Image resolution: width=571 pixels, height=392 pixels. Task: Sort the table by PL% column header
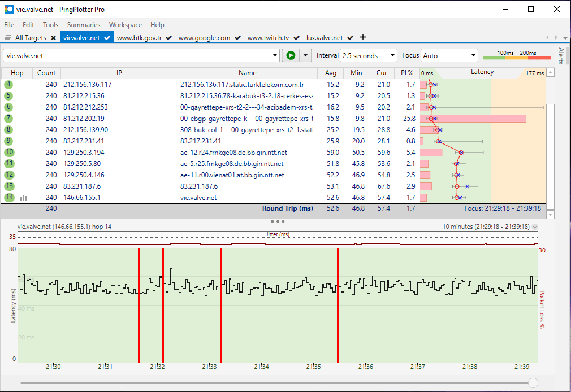pyautogui.click(x=407, y=73)
